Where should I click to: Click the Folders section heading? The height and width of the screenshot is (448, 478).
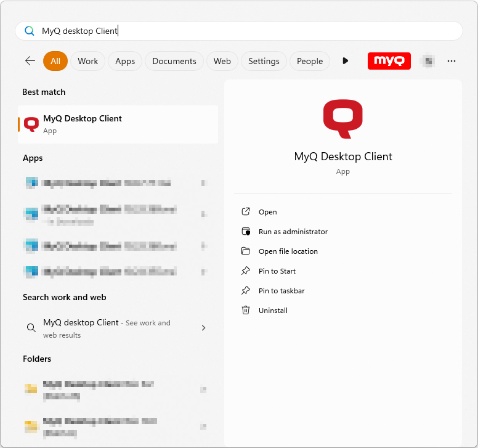(37, 359)
